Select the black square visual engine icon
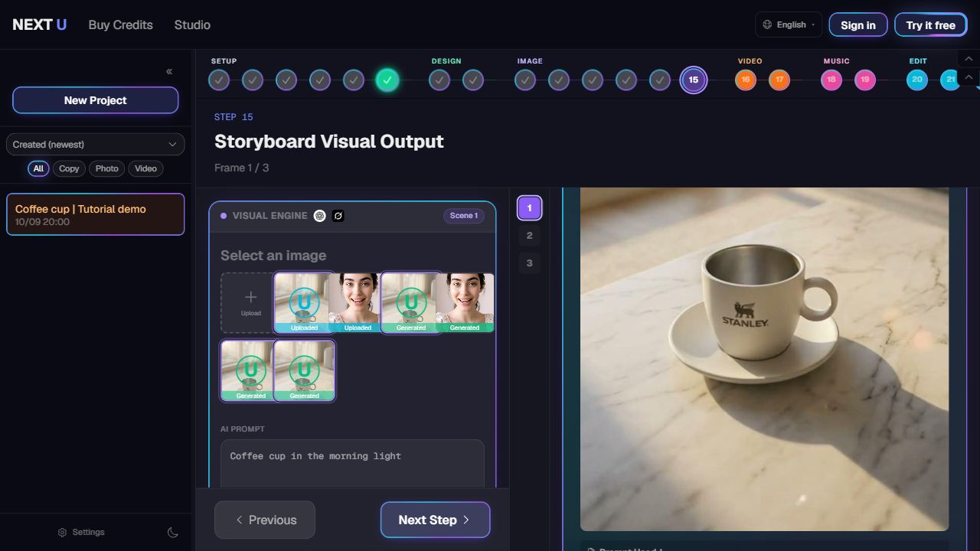The image size is (980, 551). (338, 216)
